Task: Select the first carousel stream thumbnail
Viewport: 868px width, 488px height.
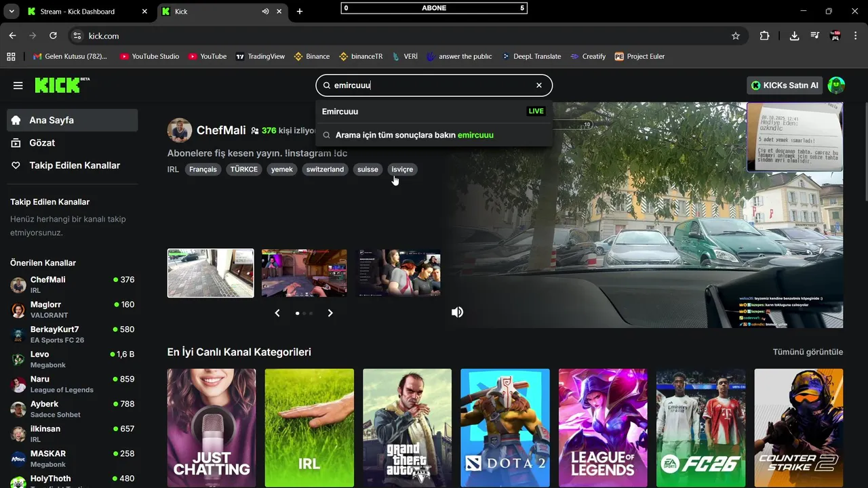Action: 211,273
